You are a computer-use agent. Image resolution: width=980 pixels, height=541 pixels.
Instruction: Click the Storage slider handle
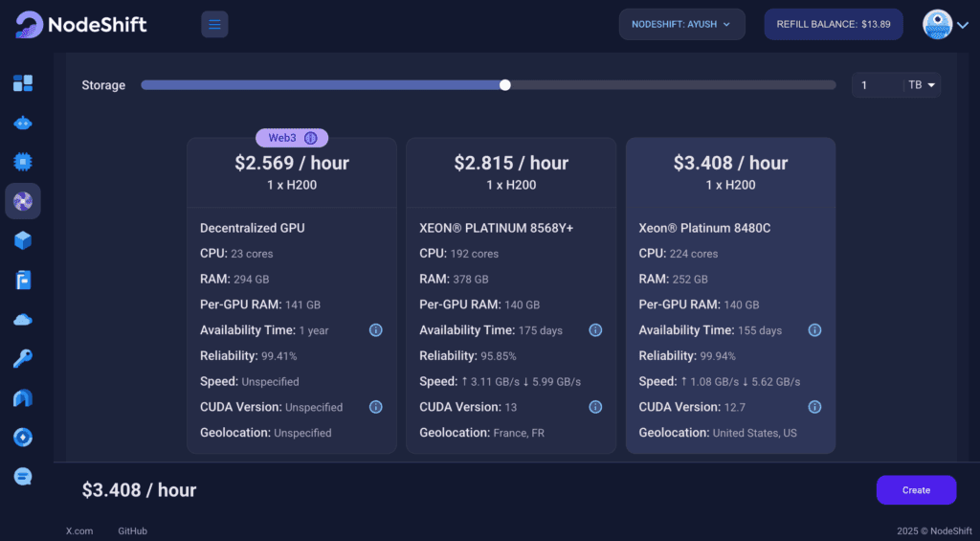[x=505, y=85]
